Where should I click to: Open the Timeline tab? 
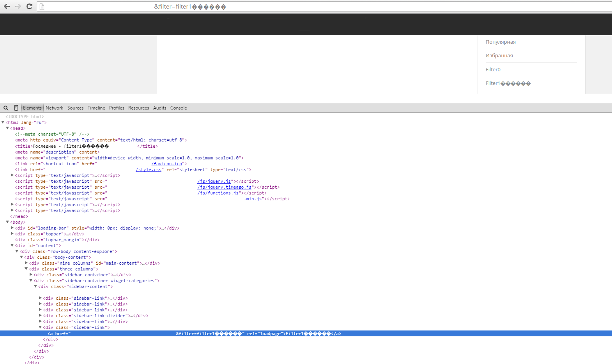point(96,108)
